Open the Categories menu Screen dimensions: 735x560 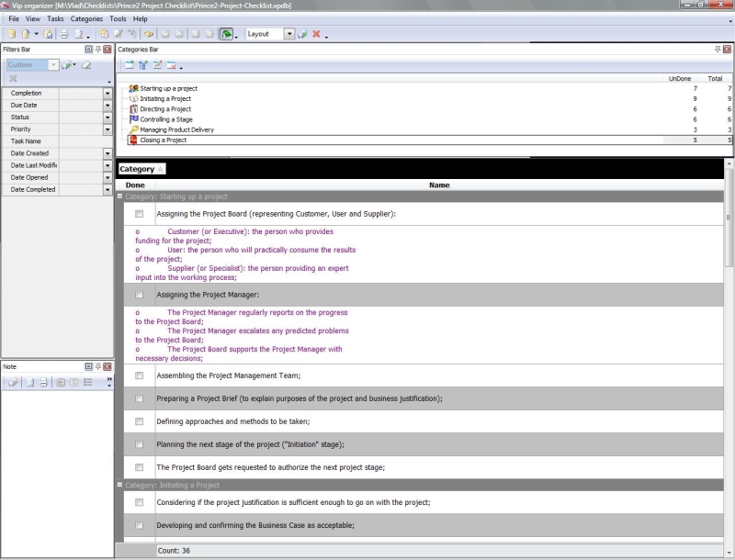click(x=87, y=18)
